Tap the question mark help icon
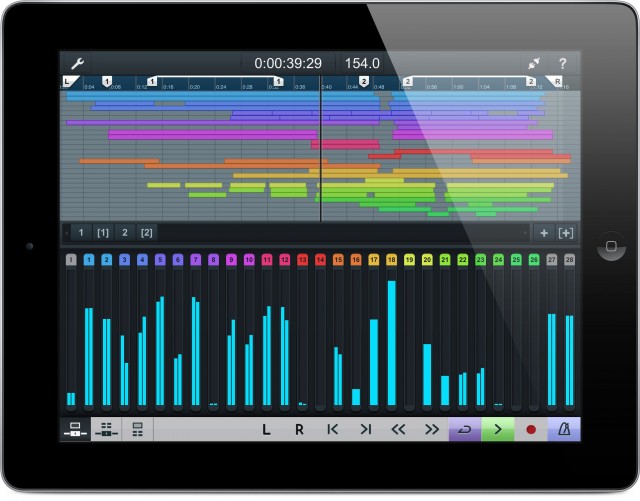Screen dimensions: 640x501 [x=562, y=63]
